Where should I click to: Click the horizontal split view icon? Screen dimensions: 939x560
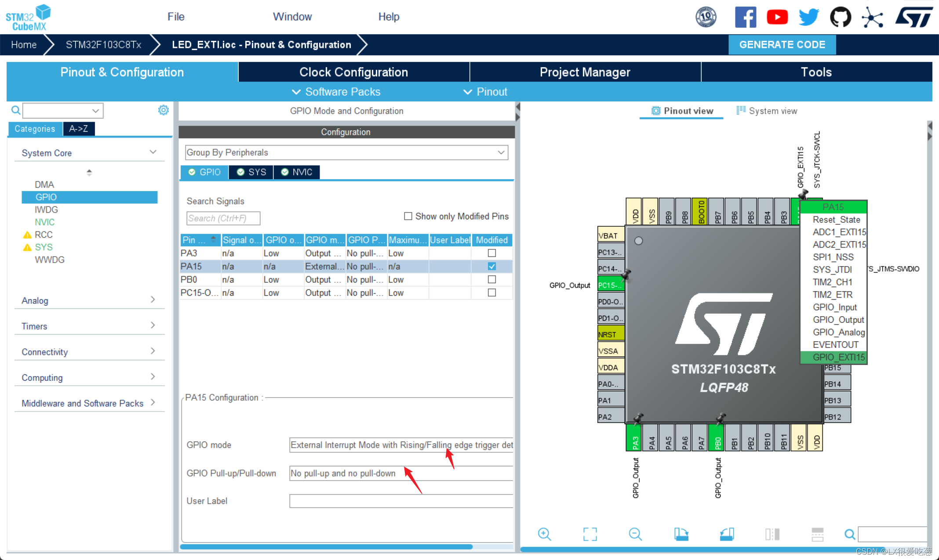coord(818,534)
